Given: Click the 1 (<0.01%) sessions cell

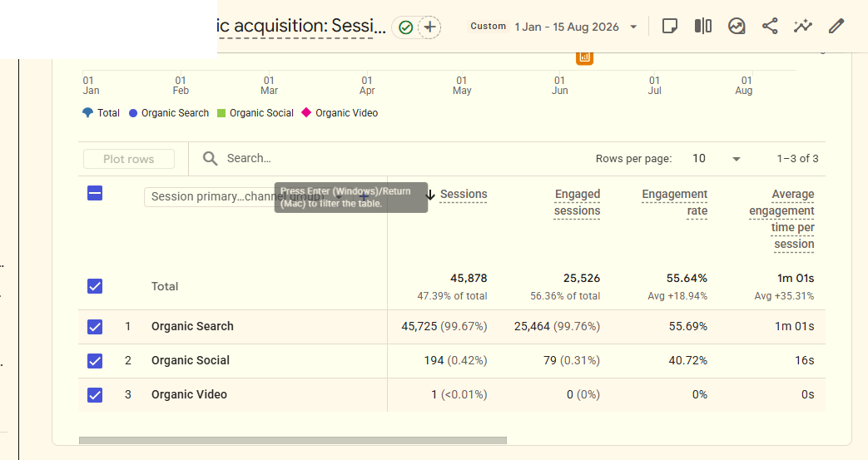Looking at the screenshot, I should [459, 394].
